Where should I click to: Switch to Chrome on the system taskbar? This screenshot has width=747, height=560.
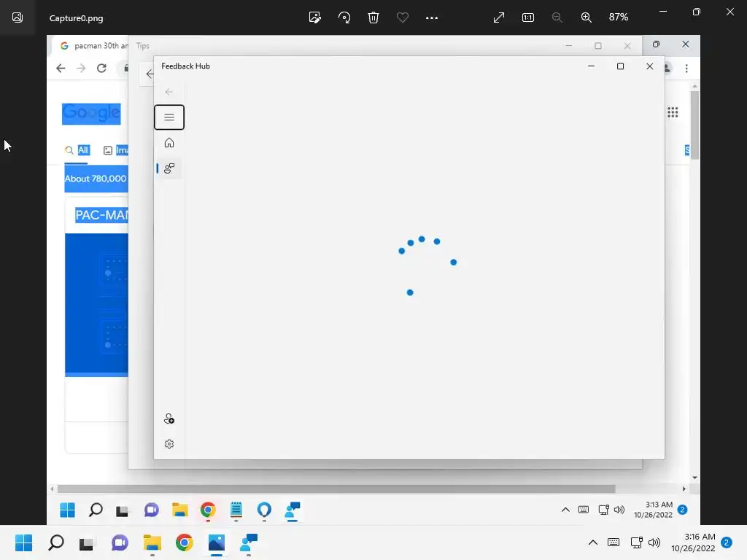click(x=185, y=542)
